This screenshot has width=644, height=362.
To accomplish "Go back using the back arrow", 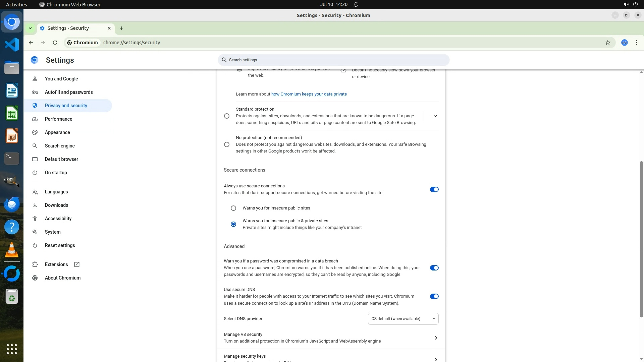I will (x=31, y=43).
